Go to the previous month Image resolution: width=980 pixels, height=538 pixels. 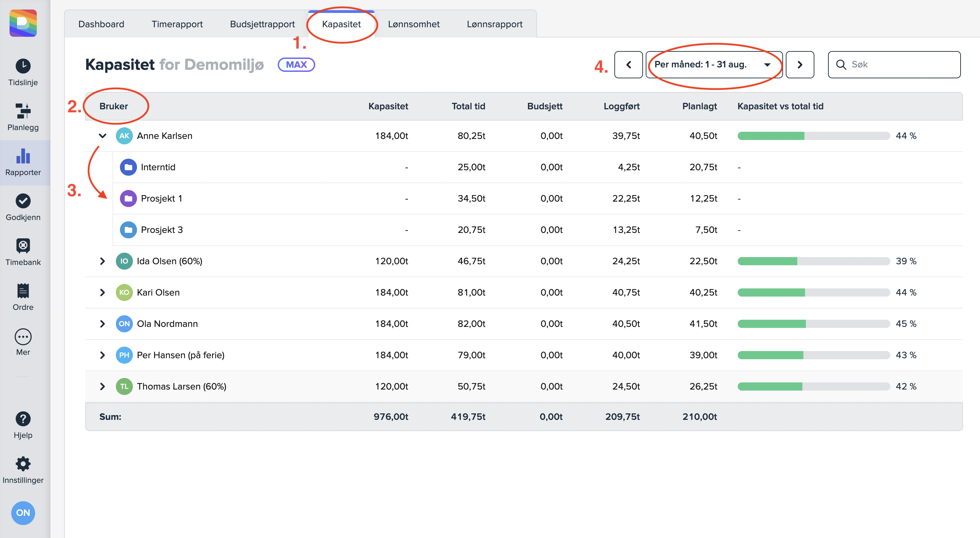click(x=628, y=65)
